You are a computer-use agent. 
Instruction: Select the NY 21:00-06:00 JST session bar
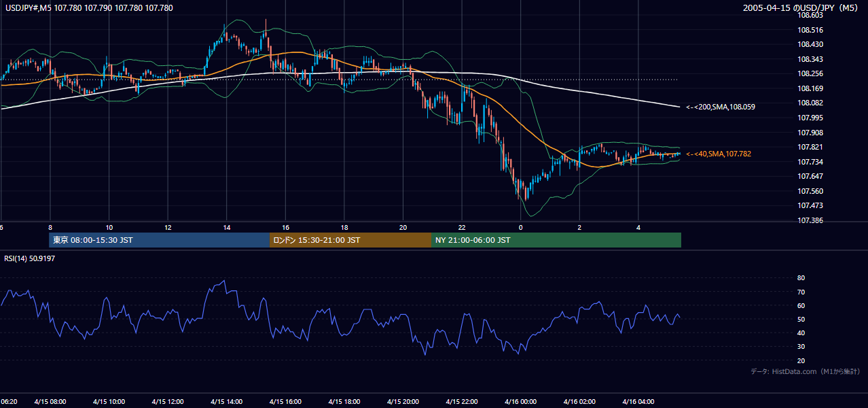(556, 240)
